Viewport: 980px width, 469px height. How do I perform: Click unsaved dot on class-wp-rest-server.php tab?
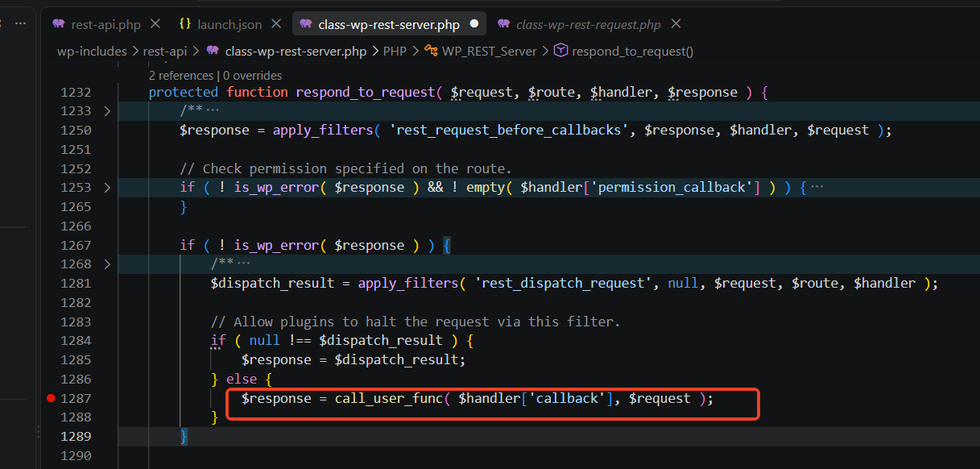(x=473, y=24)
